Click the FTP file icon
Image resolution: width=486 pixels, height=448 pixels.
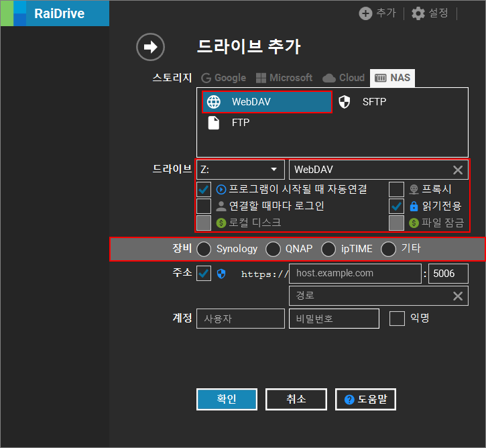[x=214, y=123]
